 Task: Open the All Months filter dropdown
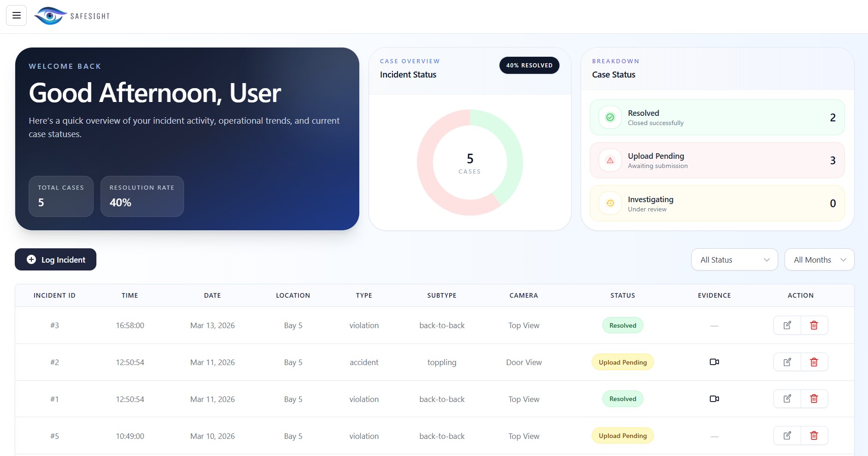[x=820, y=260]
